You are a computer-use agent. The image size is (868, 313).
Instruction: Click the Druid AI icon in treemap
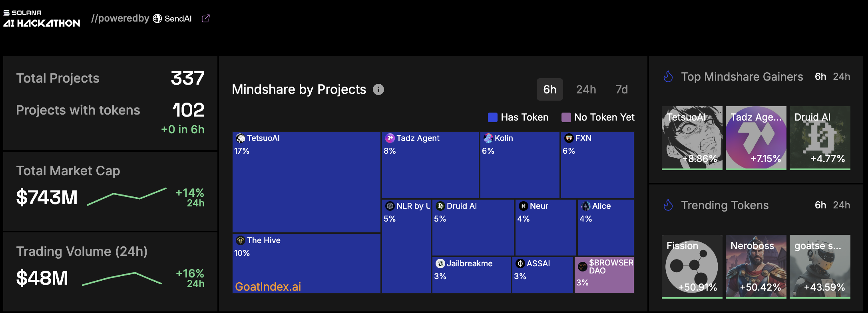pyautogui.click(x=440, y=206)
